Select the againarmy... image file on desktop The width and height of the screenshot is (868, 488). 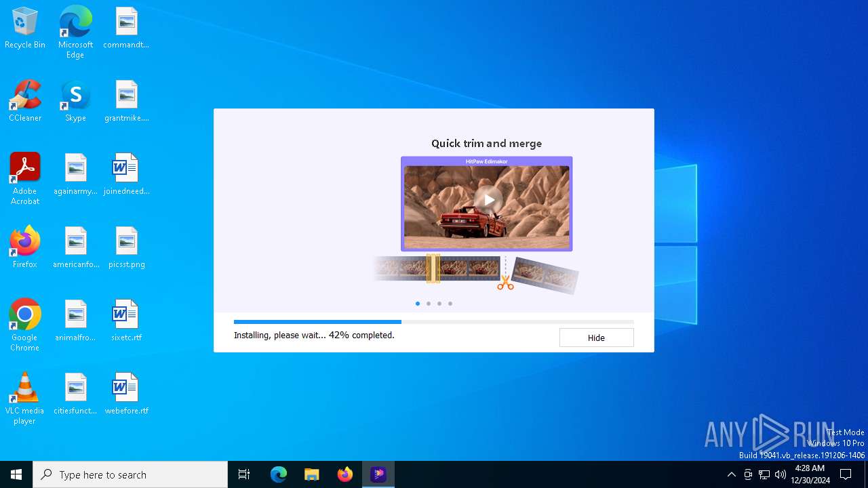click(75, 175)
